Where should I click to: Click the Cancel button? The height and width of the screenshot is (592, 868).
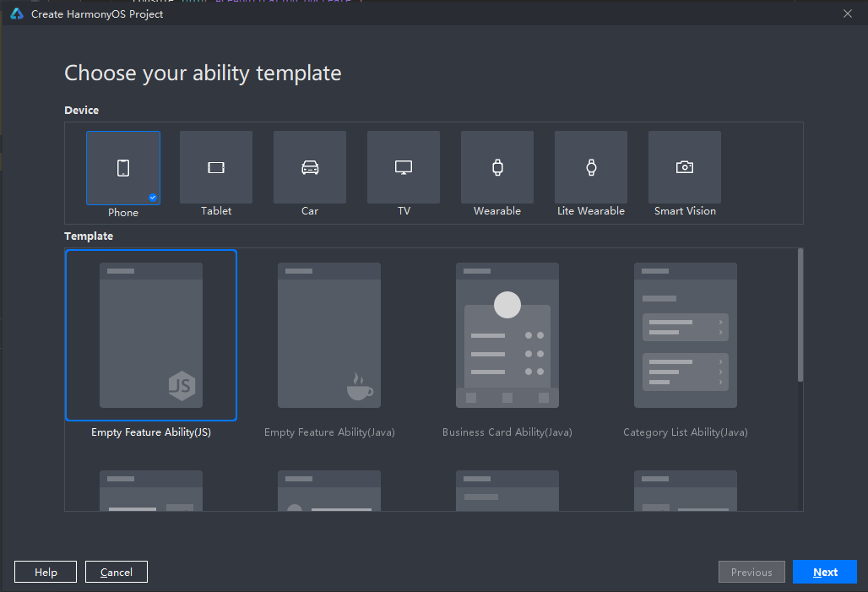tap(117, 572)
